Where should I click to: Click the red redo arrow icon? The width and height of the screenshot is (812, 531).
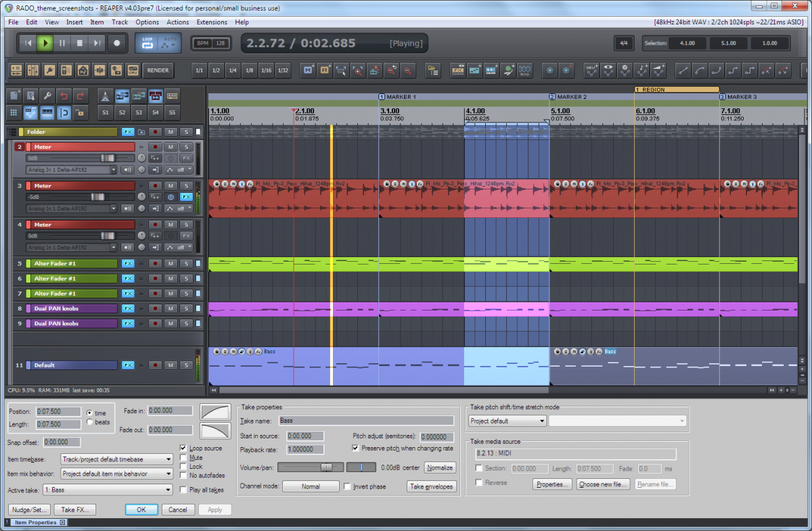(x=81, y=95)
